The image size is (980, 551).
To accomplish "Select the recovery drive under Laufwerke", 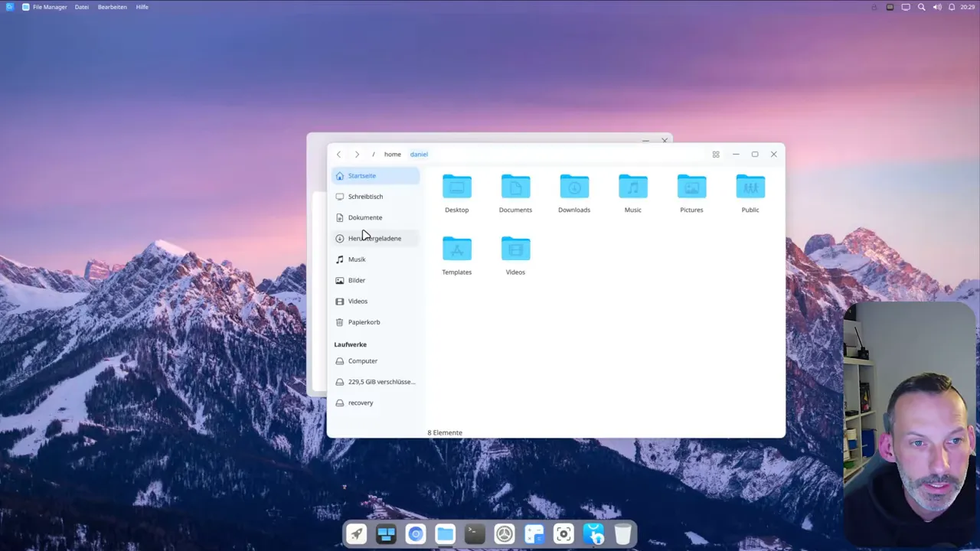I will click(x=361, y=403).
